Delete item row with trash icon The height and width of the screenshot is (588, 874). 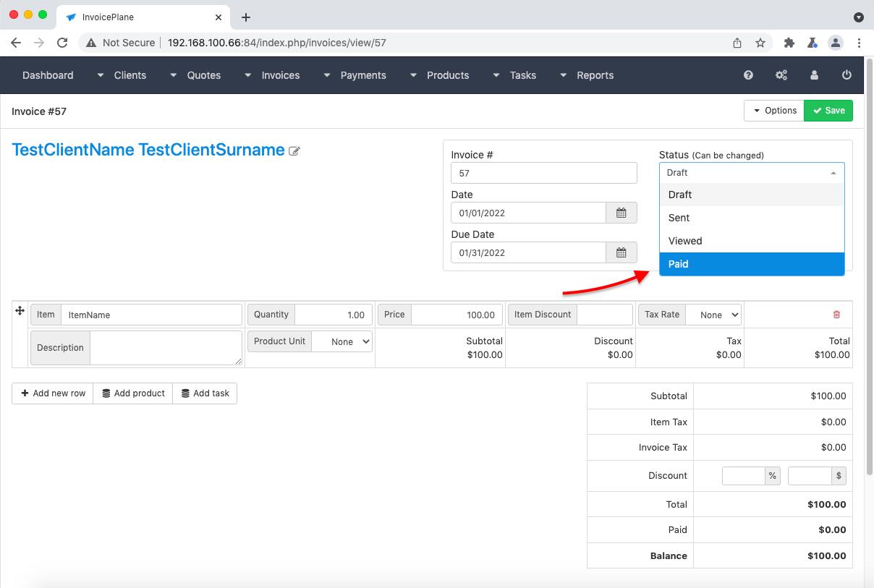point(836,315)
